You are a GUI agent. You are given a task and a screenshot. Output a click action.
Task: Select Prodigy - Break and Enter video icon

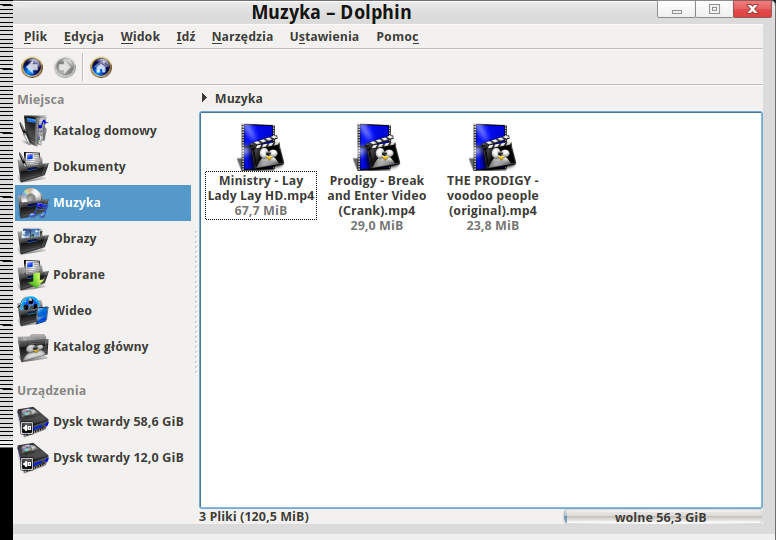click(377, 147)
